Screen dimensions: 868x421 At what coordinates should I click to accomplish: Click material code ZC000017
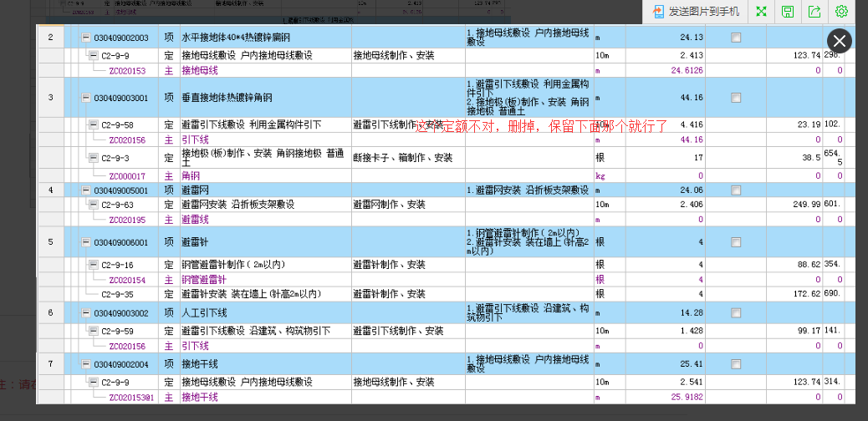pos(127,176)
